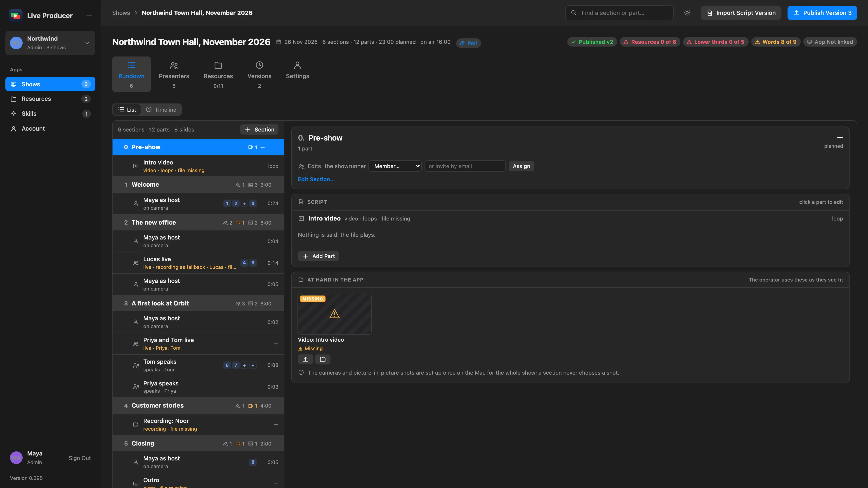The width and height of the screenshot is (868, 488).
Task: Collapse the Pre-show section detail with the dash
Action: click(840, 138)
